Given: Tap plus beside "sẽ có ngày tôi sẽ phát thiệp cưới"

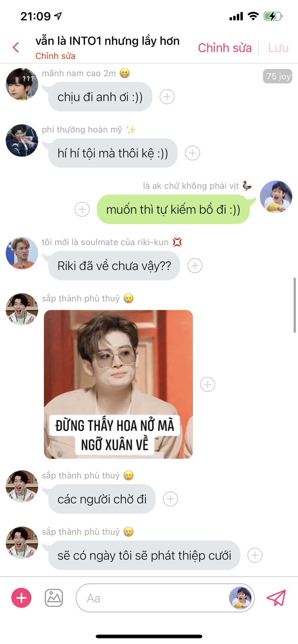Looking at the screenshot, I should coord(255,555).
